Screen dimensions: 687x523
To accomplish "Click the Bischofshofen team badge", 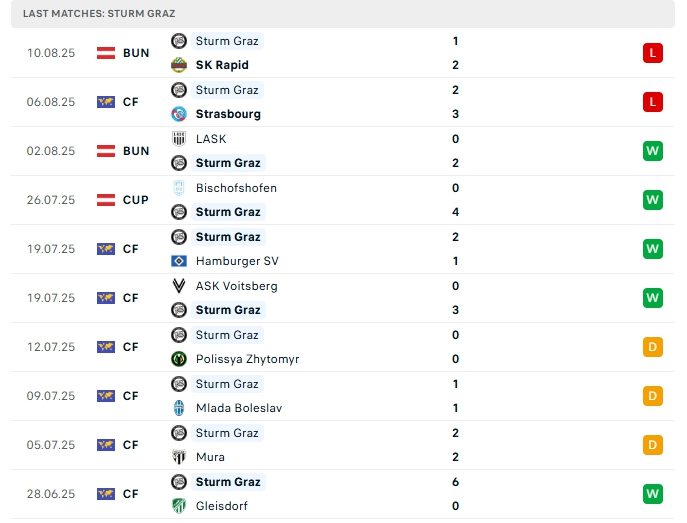I will 179,188.
